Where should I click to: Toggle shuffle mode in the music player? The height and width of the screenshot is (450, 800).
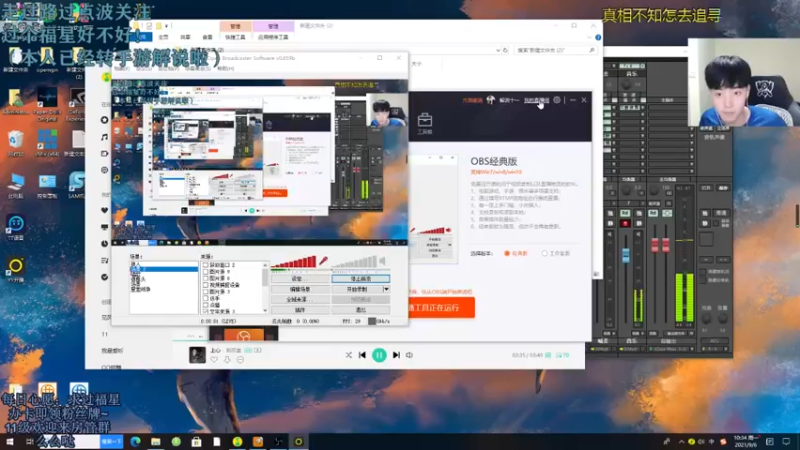(348, 355)
